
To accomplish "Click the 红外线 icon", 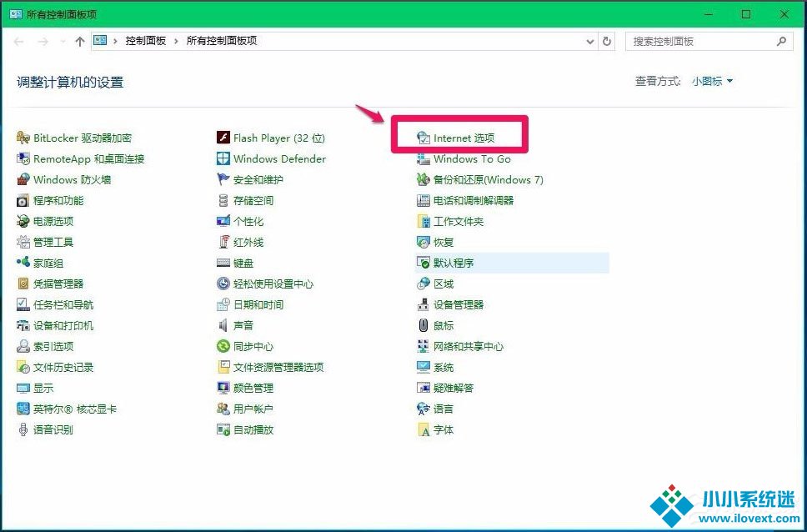I will point(223,242).
